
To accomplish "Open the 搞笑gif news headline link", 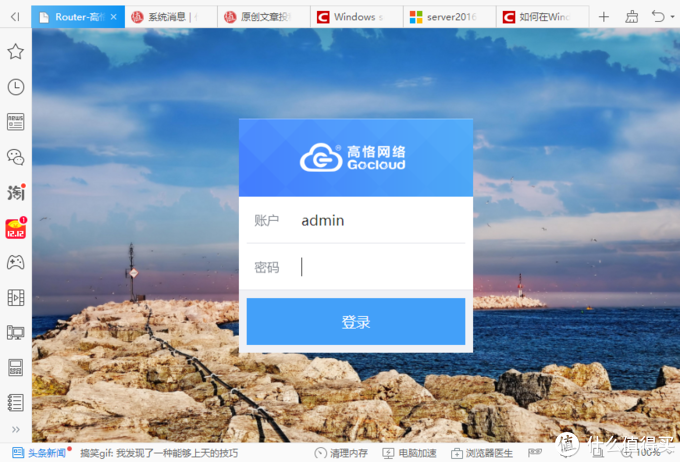I will (x=159, y=453).
